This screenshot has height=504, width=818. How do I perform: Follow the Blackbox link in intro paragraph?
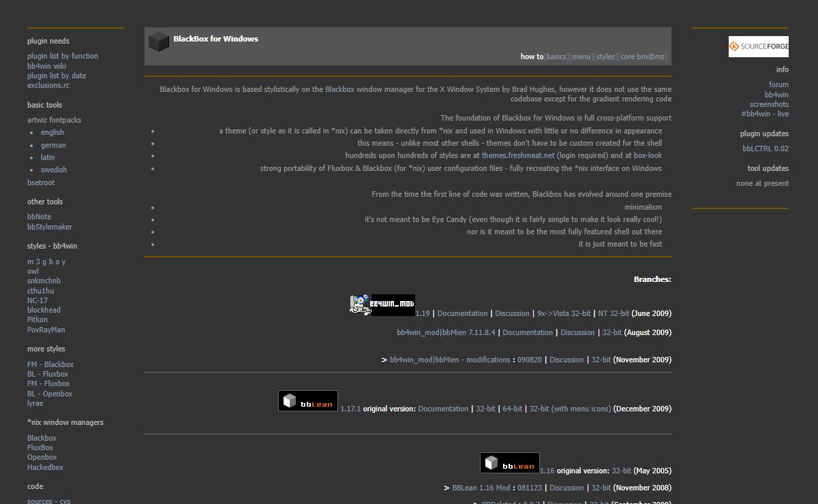click(340, 89)
